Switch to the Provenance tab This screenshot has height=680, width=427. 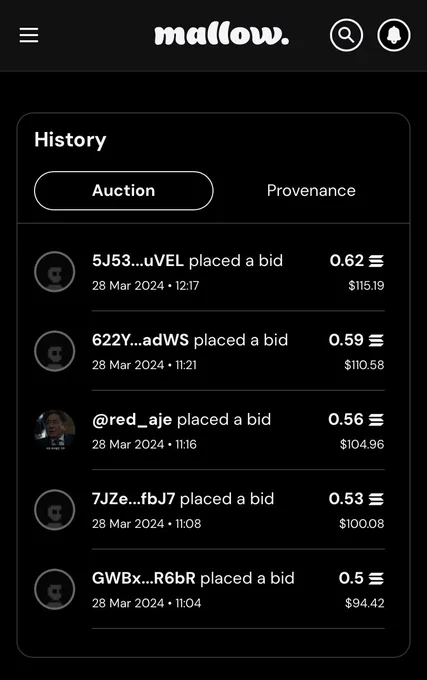(x=311, y=191)
